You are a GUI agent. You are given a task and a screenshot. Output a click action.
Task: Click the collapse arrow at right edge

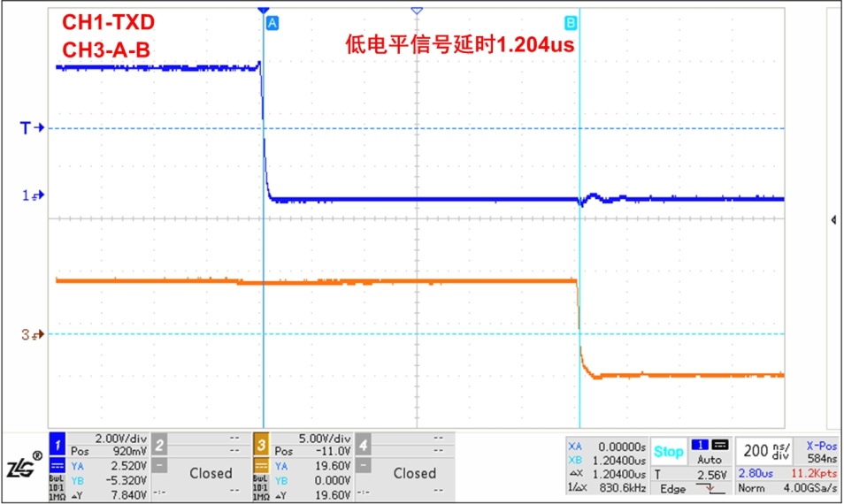(x=833, y=219)
